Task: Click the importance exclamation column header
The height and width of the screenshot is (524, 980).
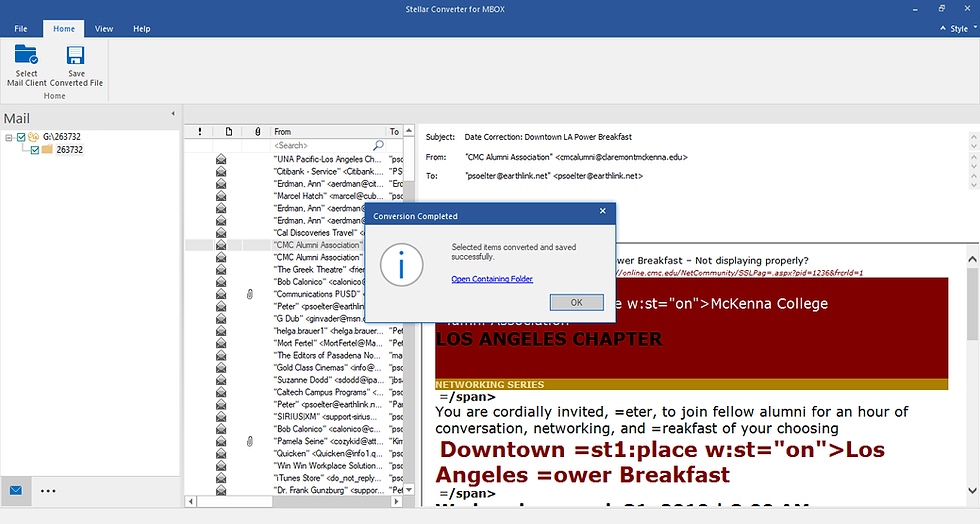Action: pyautogui.click(x=200, y=131)
